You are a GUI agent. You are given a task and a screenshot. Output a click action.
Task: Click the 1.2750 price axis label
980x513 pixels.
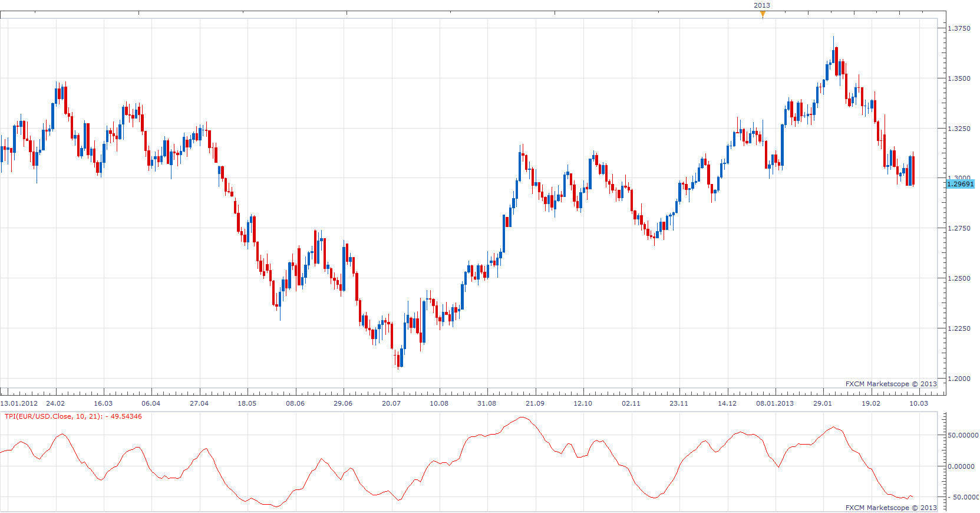959,228
